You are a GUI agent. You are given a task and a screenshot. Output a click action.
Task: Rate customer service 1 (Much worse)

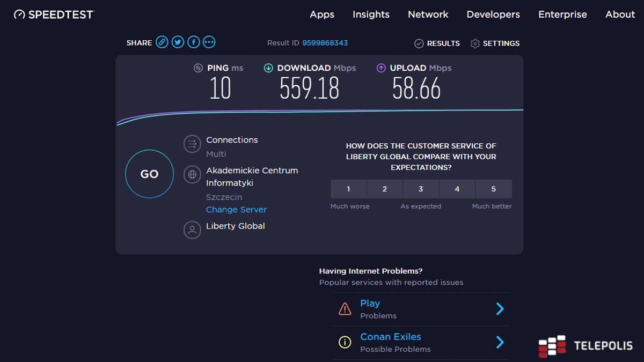click(x=348, y=189)
